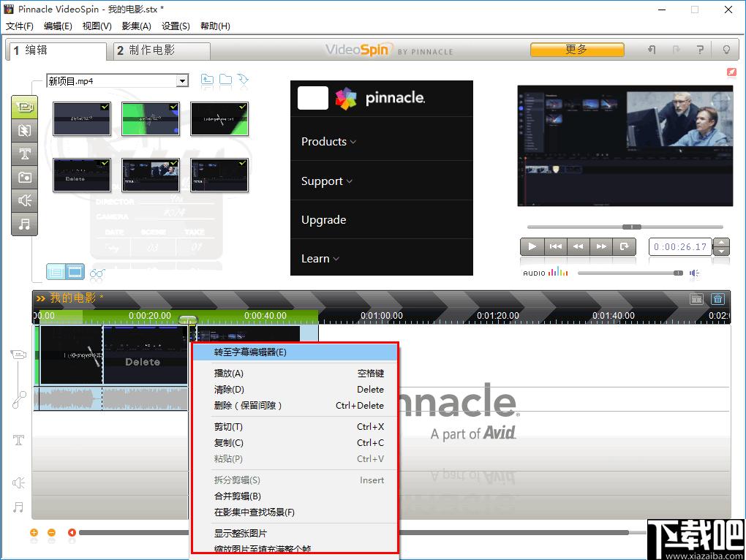Viewport: 746px width, 560px height.
Task: Click the timecode field 0:00:26.17
Action: (680, 246)
